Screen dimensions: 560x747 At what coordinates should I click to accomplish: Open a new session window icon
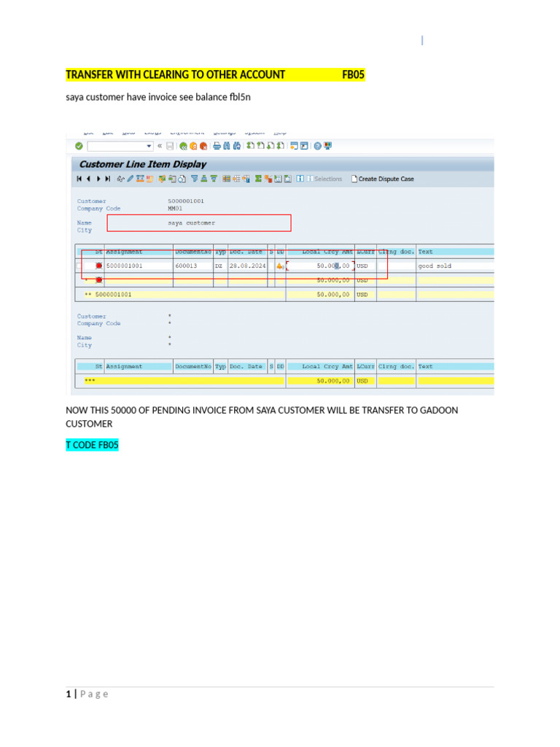(294, 146)
